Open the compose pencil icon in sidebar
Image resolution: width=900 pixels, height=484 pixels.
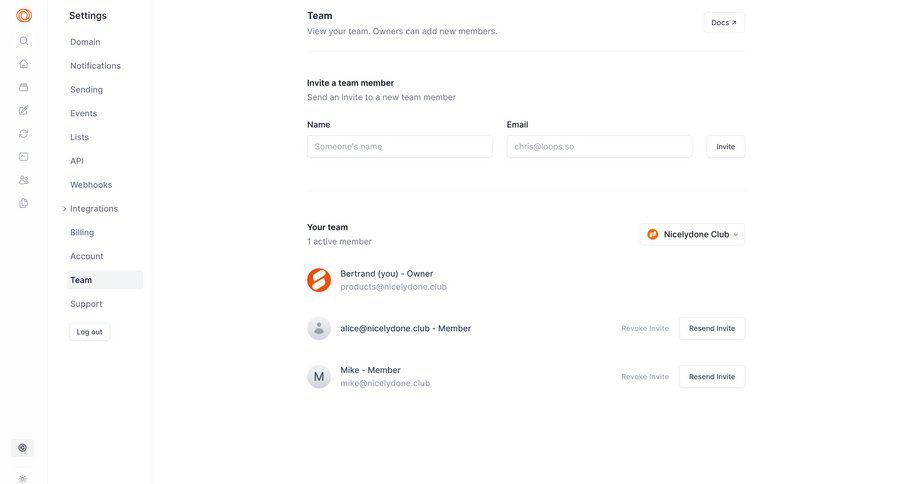click(x=24, y=110)
